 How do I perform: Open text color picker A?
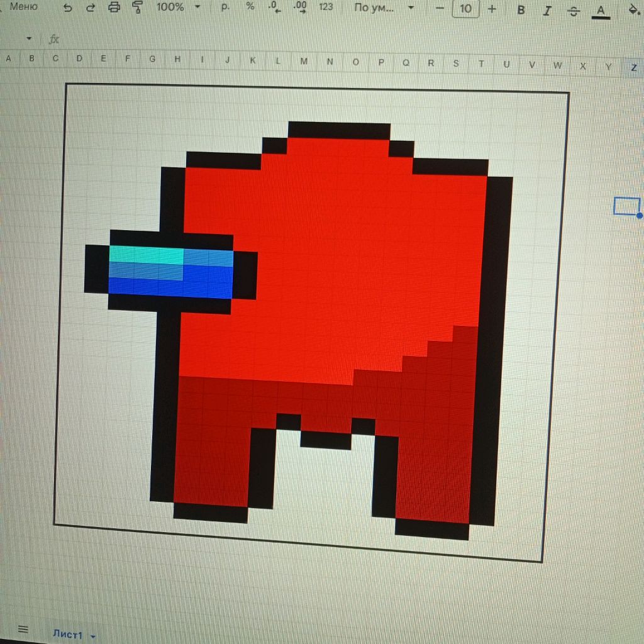tap(601, 11)
